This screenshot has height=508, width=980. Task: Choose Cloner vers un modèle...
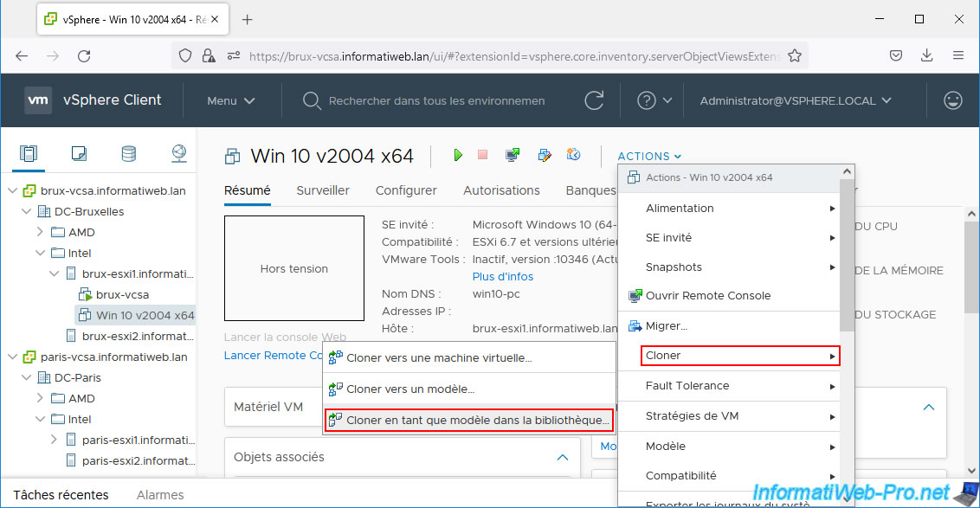[x=468, y=389]
